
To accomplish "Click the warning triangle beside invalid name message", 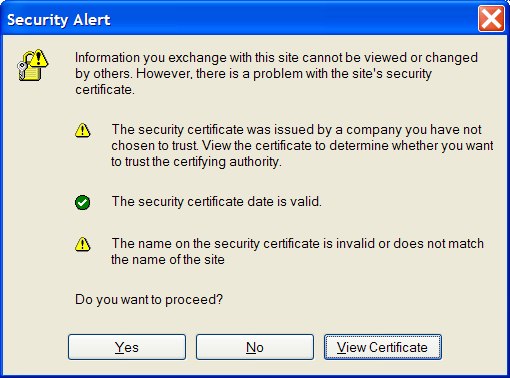I will pos(82,244).
